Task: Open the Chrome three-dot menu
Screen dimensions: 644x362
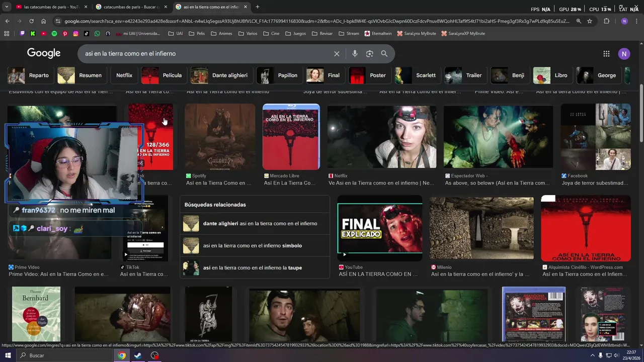Action: point(636,21)
